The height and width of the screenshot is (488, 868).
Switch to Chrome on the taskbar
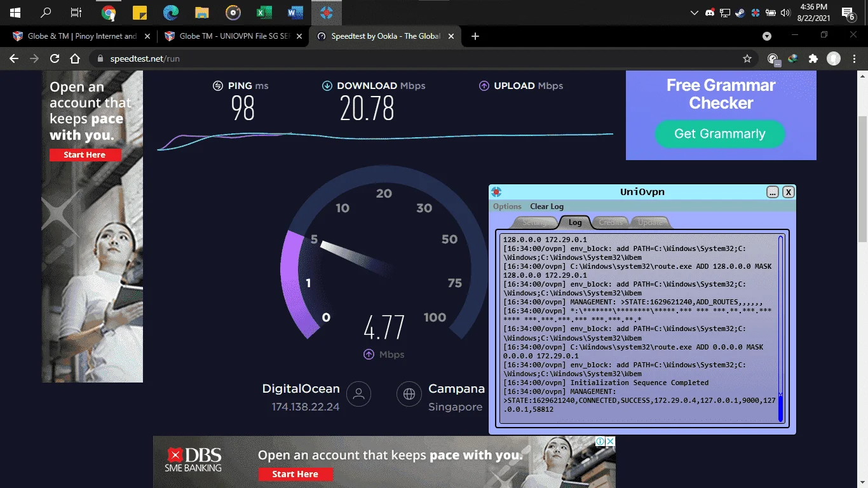[109, 12]
